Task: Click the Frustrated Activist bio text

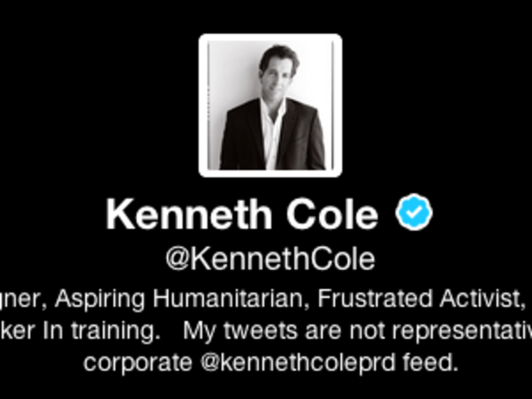Action: [421, 298]
